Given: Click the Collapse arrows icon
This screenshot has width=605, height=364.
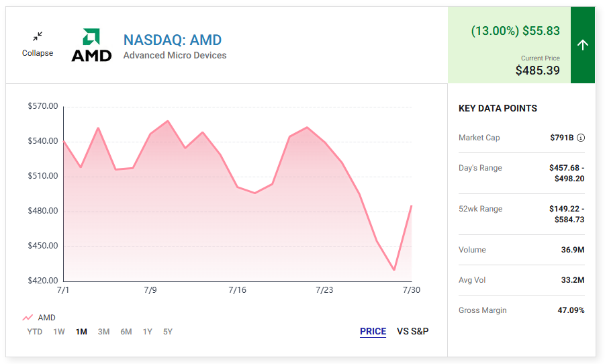Looking at the screenshot, I should coord(38,37).
